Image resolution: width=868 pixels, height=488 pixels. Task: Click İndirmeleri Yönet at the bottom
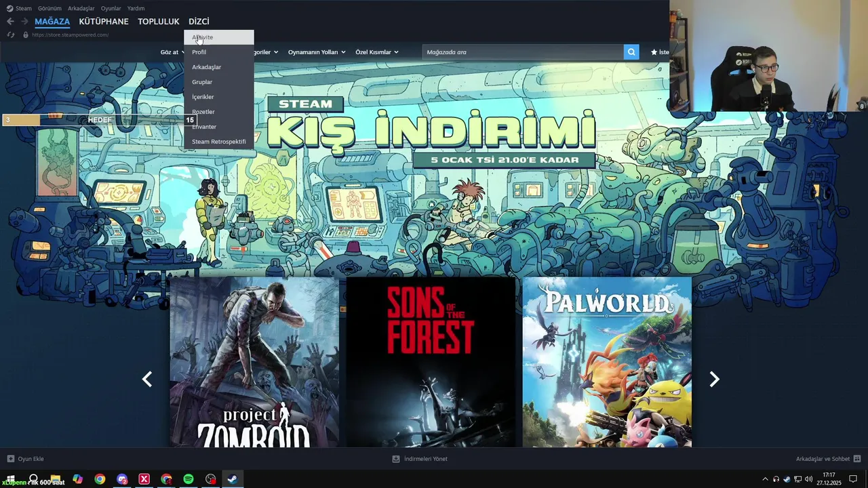click(x=420, y=459)
